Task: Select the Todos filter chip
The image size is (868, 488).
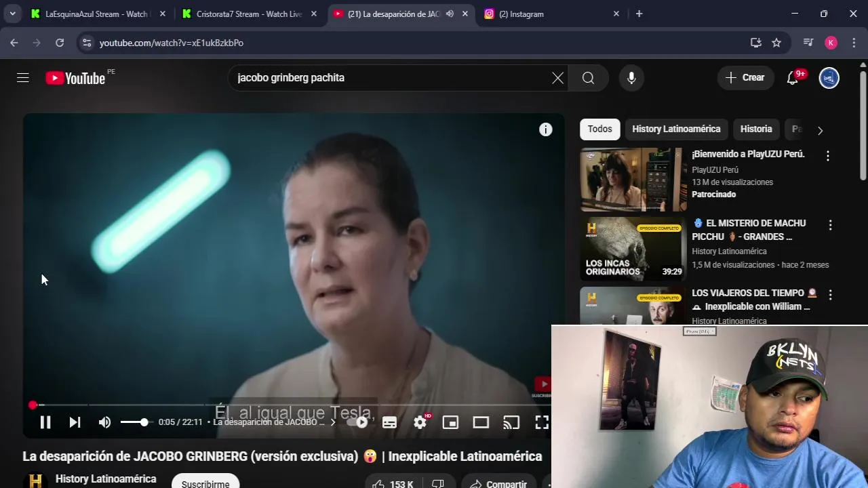Action: pyautogui.click(x=599, y=129)
